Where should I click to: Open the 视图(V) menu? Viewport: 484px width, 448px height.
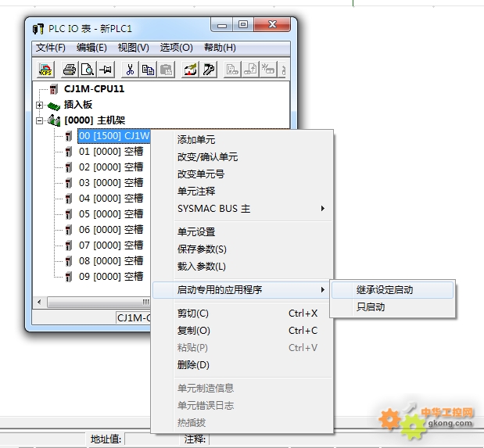[134, 48]
